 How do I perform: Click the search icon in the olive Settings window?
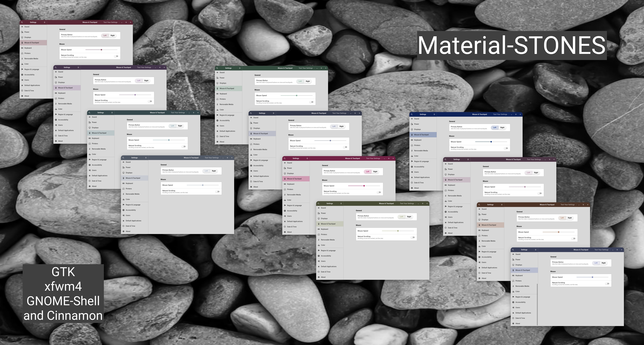pyautogui.click(x=318, y=203)
